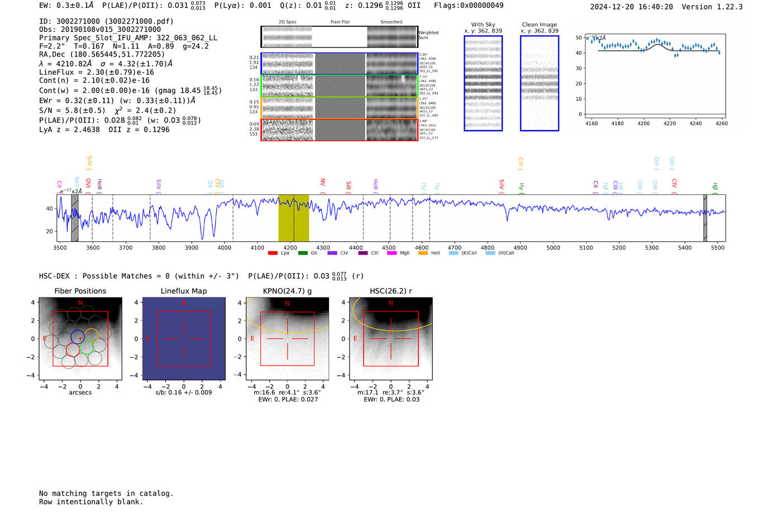
Task: Select the blue-bordered 2D fiber row
Action: (x=339, y=64)
